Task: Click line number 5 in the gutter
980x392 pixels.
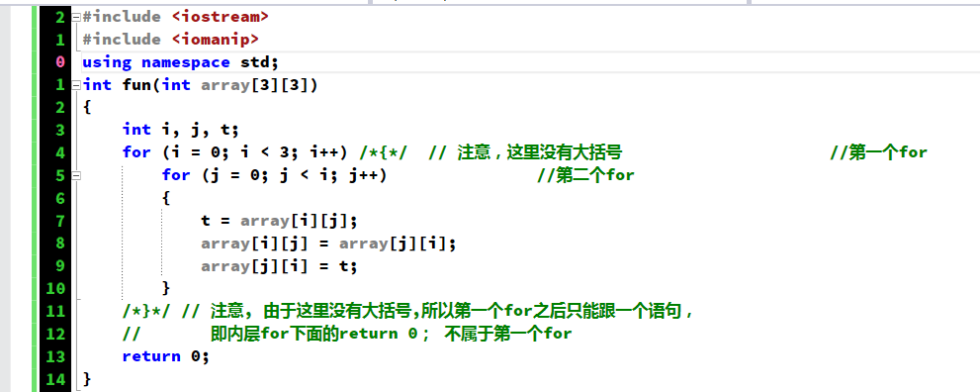Action: (x=60, y=175)
